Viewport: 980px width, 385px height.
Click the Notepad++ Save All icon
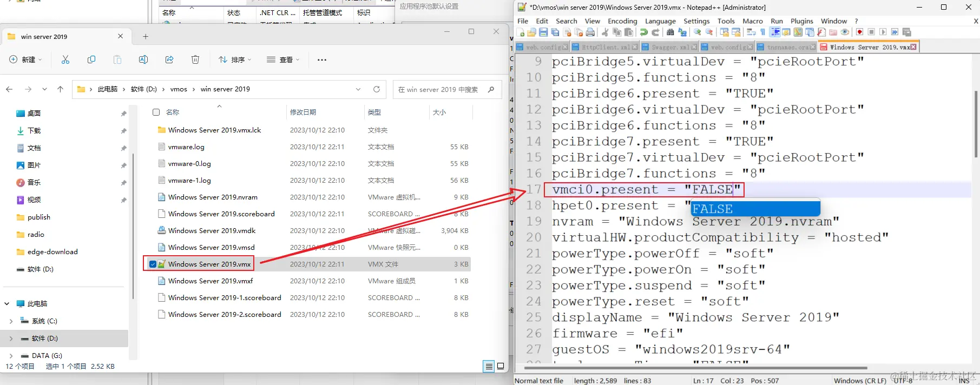click(x=555, y=32)
